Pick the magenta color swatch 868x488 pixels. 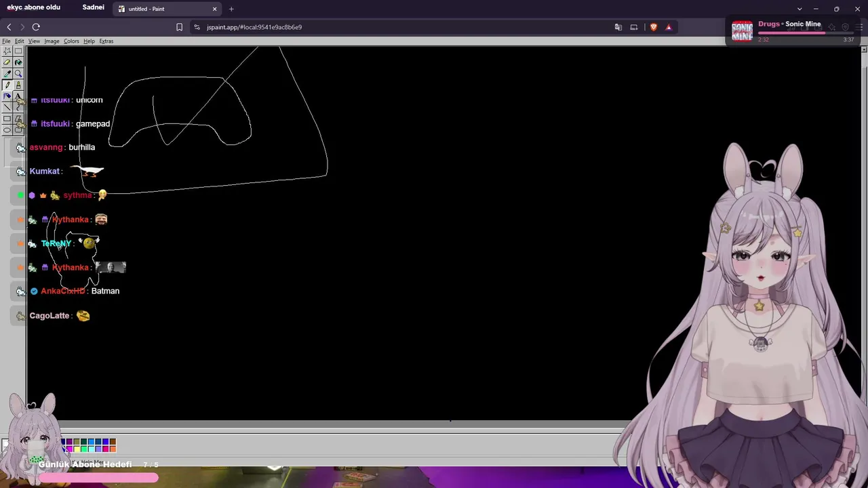pyautogui.click(x=69, y=449)
